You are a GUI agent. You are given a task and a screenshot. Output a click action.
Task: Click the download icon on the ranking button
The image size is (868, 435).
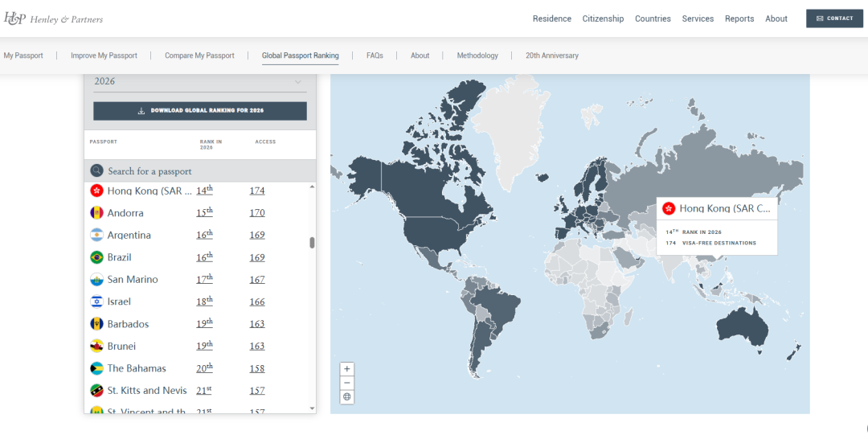(141, 111)
